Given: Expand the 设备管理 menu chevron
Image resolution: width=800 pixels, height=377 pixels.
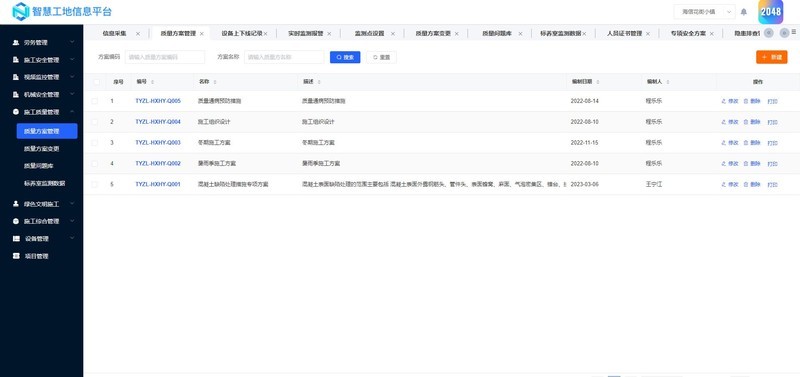Looking at the screenshot, I should tap(72, 238).
